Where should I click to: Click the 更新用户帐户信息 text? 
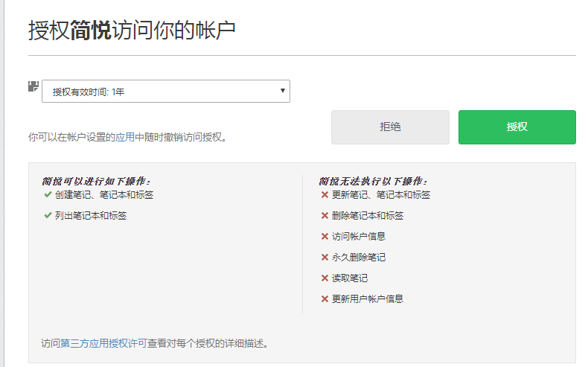368,299
